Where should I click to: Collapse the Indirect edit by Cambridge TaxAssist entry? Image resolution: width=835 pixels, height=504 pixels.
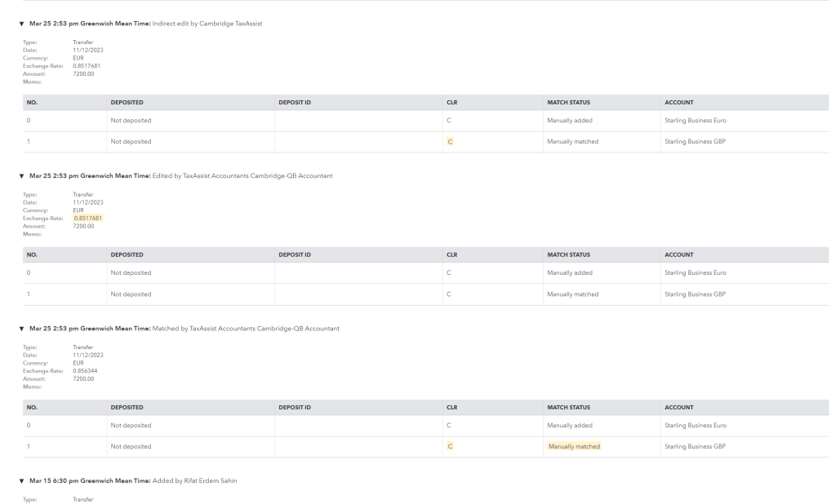21,24
